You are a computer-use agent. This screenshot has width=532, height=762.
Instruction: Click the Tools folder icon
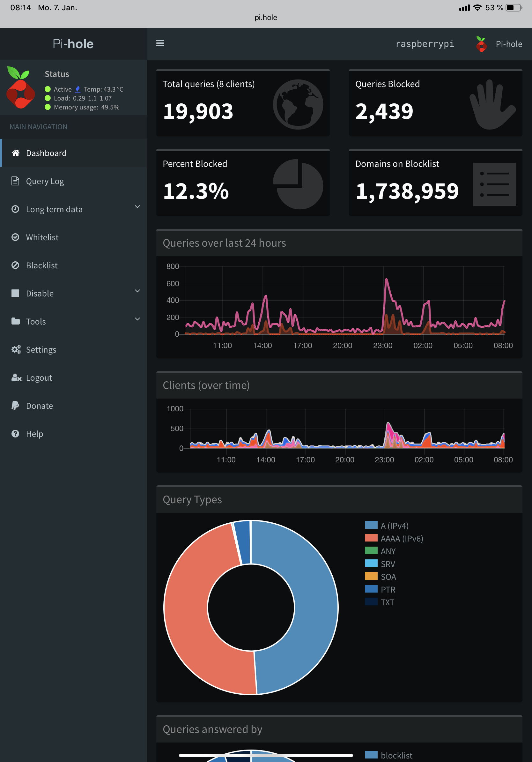coord(15,321)
